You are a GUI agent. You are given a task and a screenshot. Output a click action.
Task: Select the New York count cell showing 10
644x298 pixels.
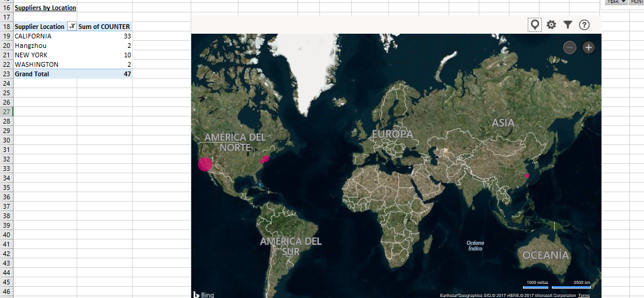tap(104, 55)
